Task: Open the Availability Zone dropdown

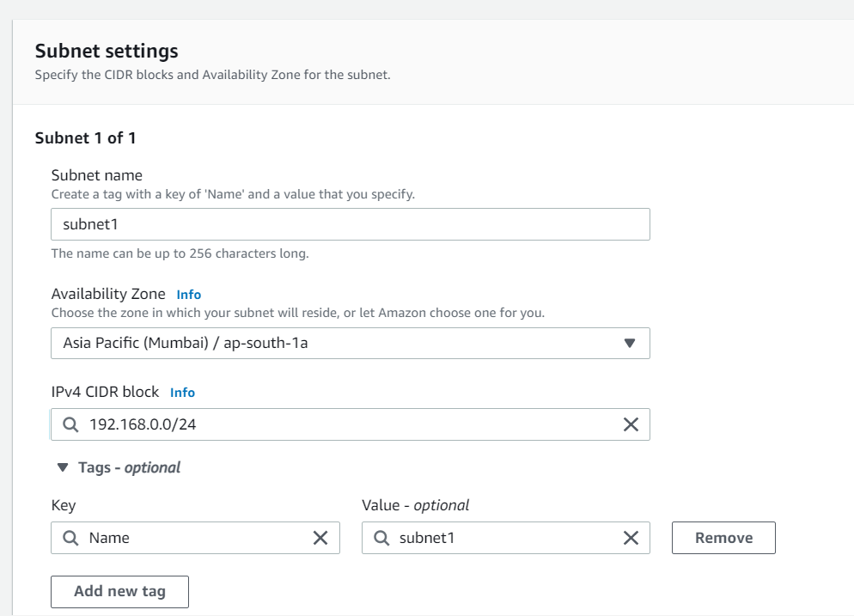Action: pyautogui.click(x=351, y=343)
